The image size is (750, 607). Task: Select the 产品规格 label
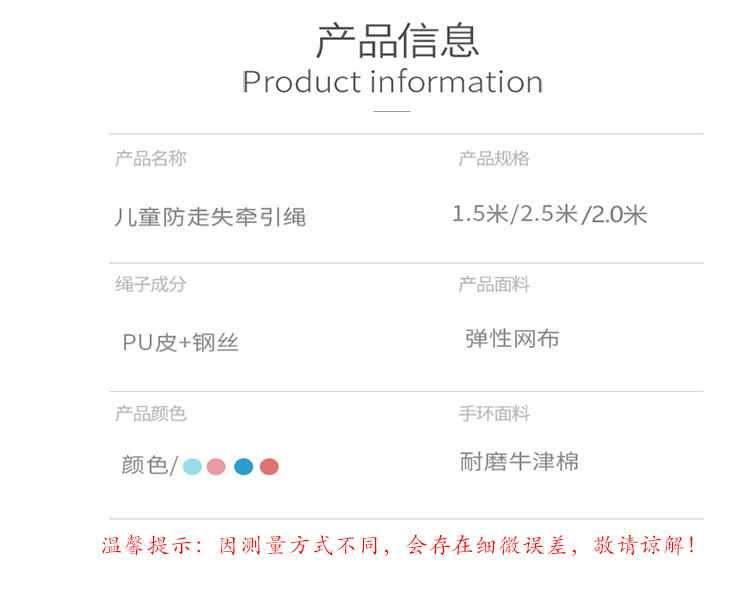click(x=494, y=158)
